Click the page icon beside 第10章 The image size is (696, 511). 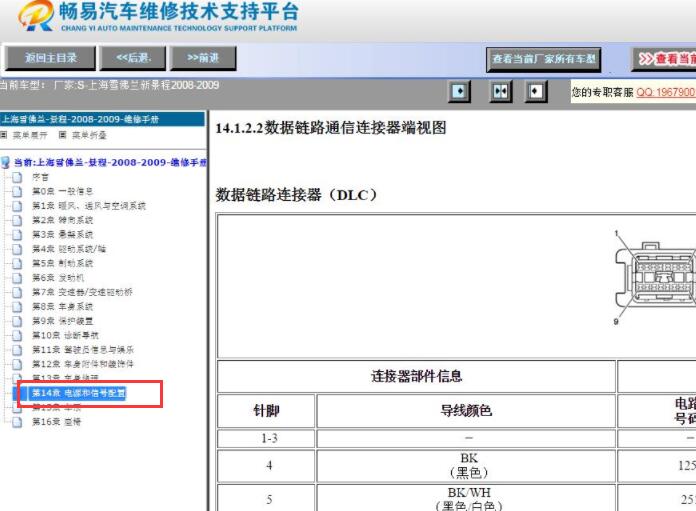click(17, 335)
